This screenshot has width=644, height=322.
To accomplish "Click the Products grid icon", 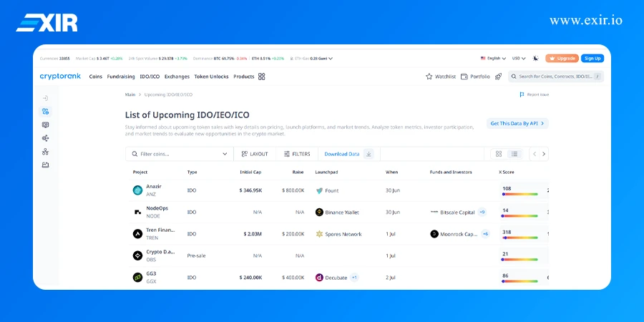I will click(x=262, y=77).
